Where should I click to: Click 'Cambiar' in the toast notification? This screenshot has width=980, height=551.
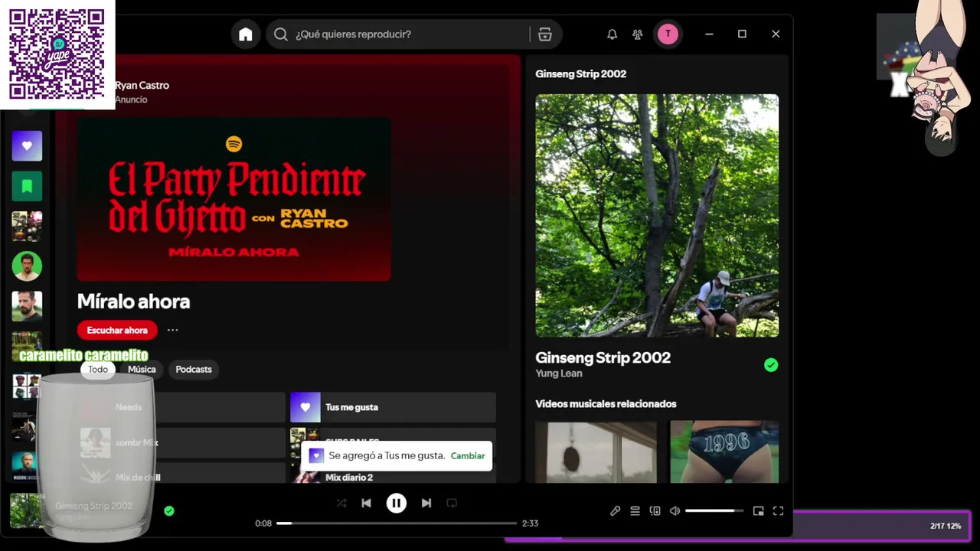click(468, 456)
